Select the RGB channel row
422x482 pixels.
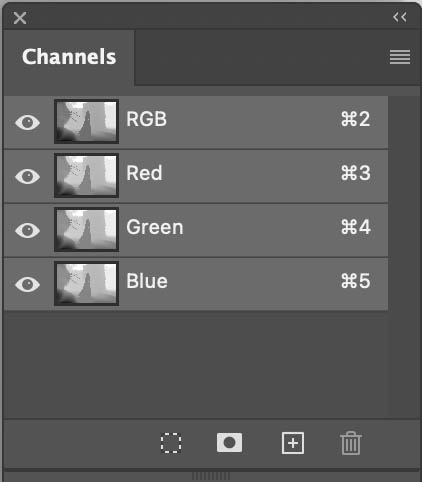tap(196, 122)
